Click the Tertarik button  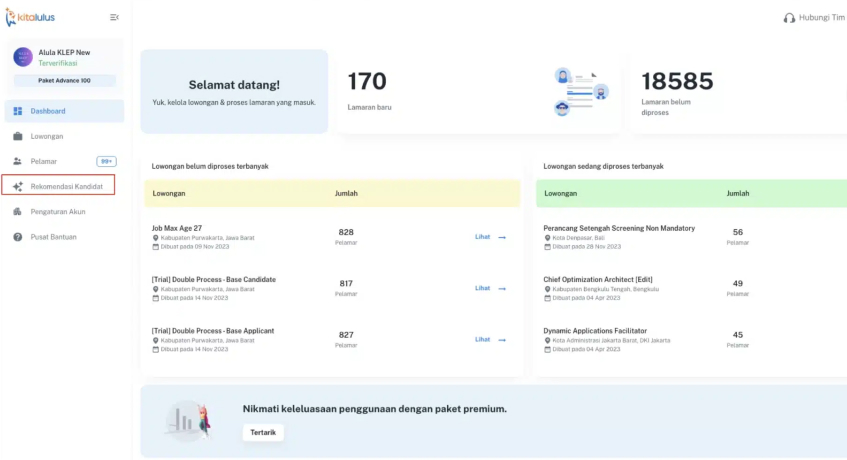pyautogui.click(x=263, y=432)
